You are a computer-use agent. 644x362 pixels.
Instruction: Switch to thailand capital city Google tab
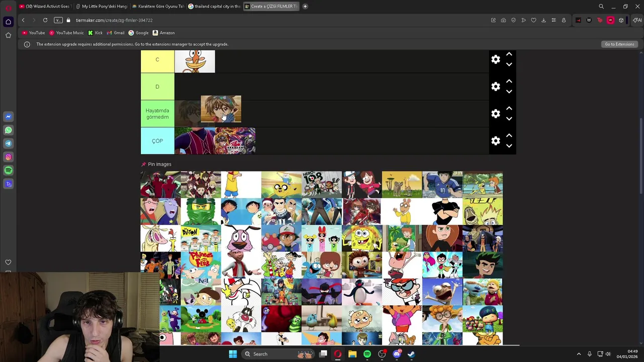click(x=214, y=6)
